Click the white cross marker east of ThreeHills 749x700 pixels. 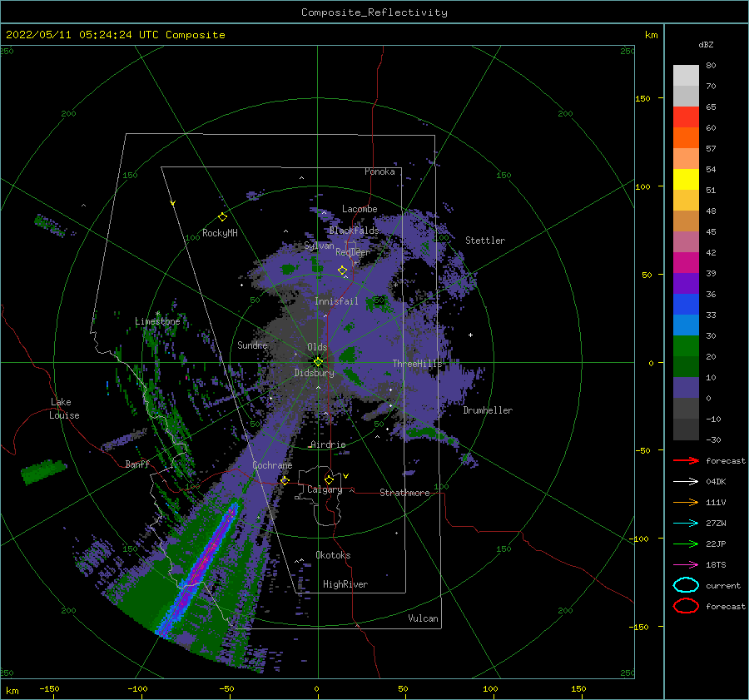pos(470,335)
